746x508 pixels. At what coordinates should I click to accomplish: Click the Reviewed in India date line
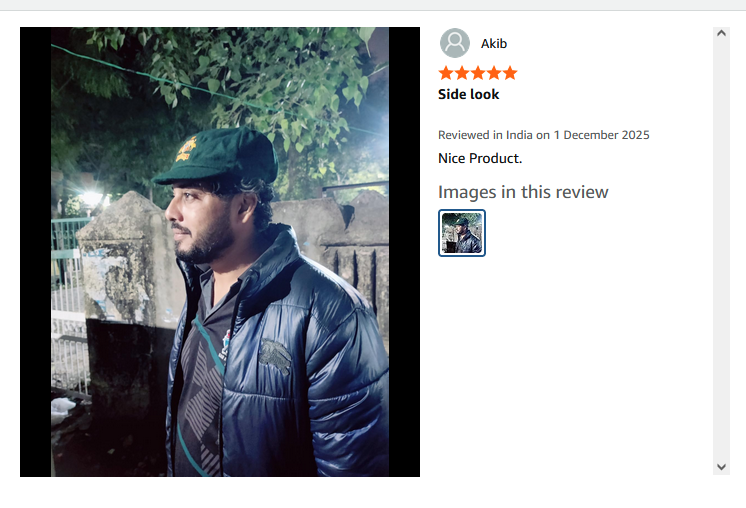pyautogui.click(x=543, y=135)
